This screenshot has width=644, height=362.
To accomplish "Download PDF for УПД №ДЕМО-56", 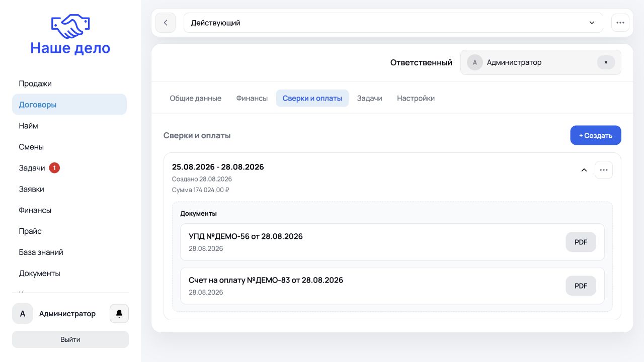I will 581,242.
